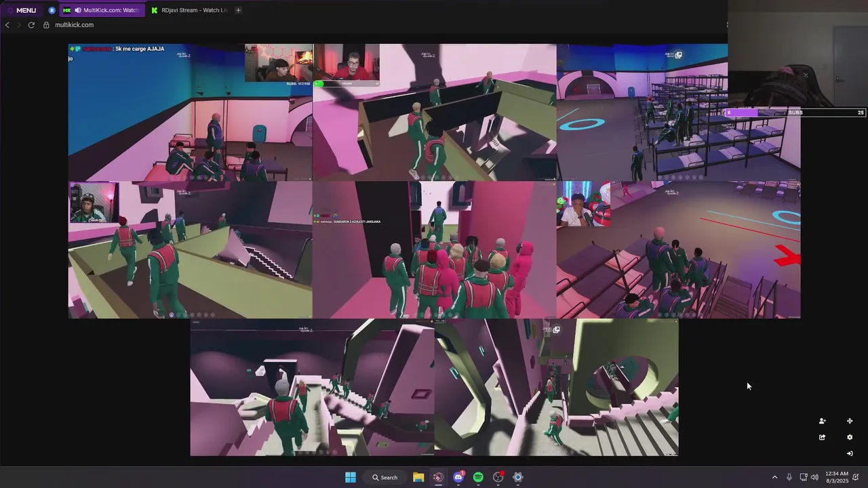Viewport: 868px width, 488px height.
Task: Click the move layout arrows icon
Action: pyautogui.click(x=850, y=421)
